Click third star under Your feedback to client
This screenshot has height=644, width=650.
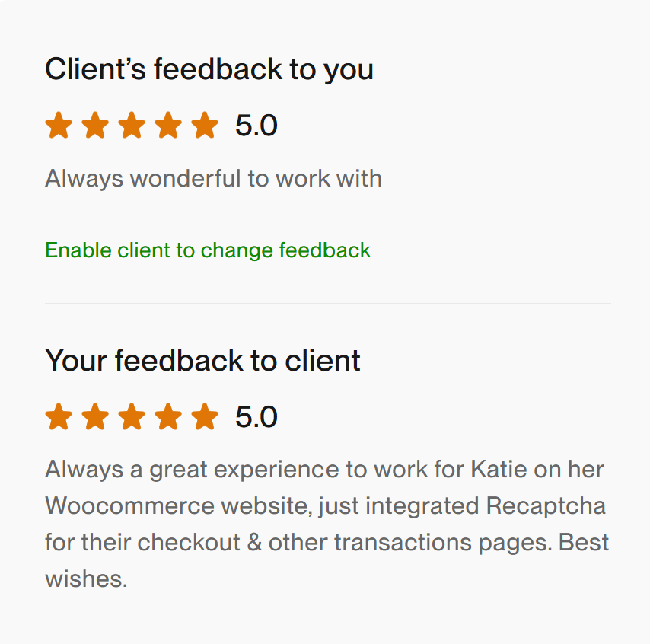[x=132, y=417]
